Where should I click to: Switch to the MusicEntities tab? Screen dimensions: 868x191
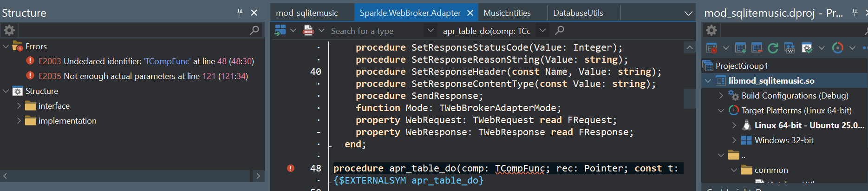point(507,13)
